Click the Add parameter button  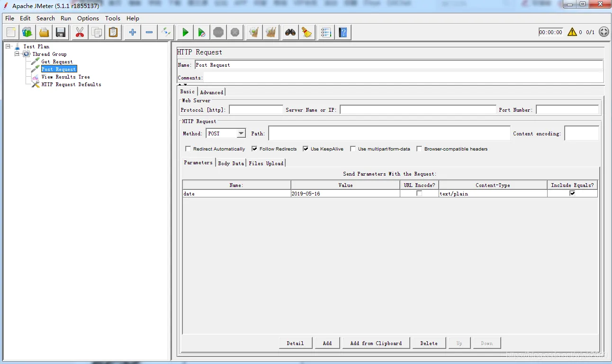click(327, 343)
